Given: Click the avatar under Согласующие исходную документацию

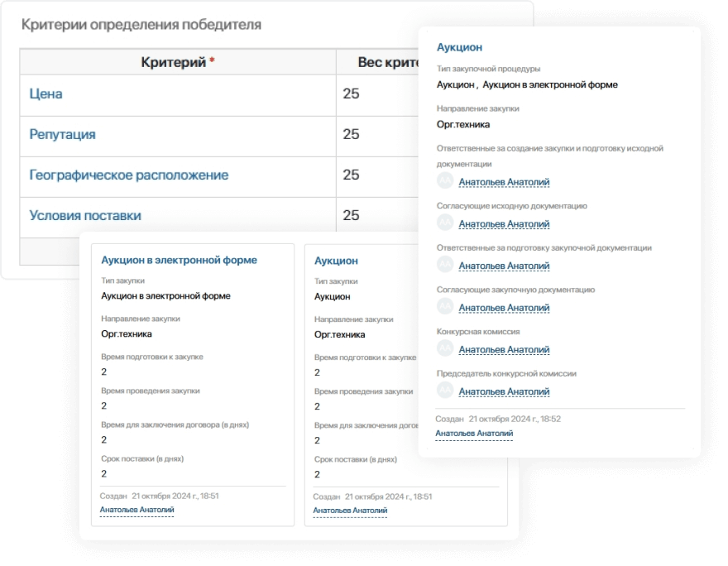Looking at the screenshot, I should [x=447, y=223].
